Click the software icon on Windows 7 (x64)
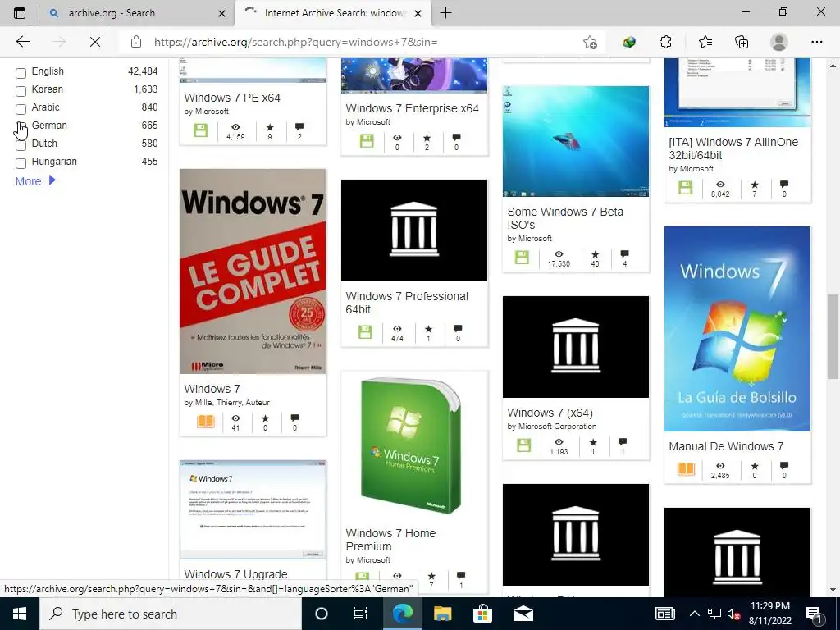This screenshot has height=630, width=840. click(523, 445)
